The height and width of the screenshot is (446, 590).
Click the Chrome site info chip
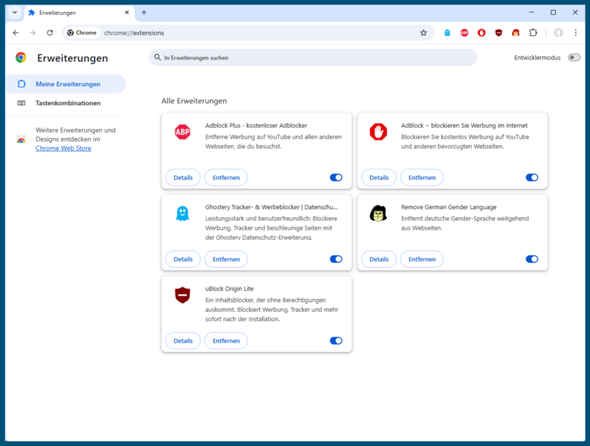[82, 33]
